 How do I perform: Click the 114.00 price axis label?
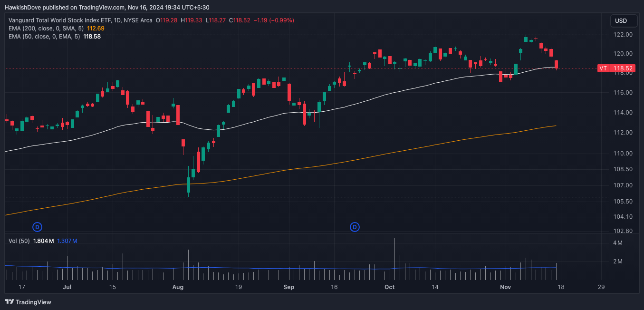(623, 113)
